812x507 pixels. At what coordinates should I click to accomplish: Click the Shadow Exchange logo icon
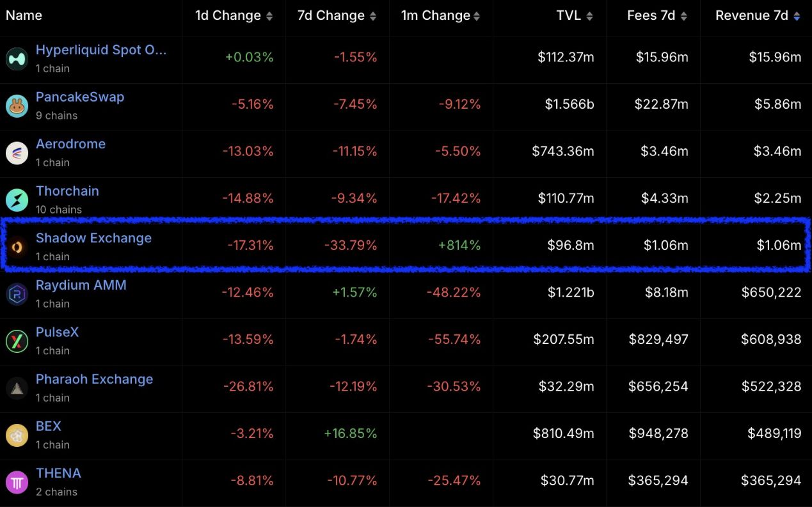[x=17, y=247]
